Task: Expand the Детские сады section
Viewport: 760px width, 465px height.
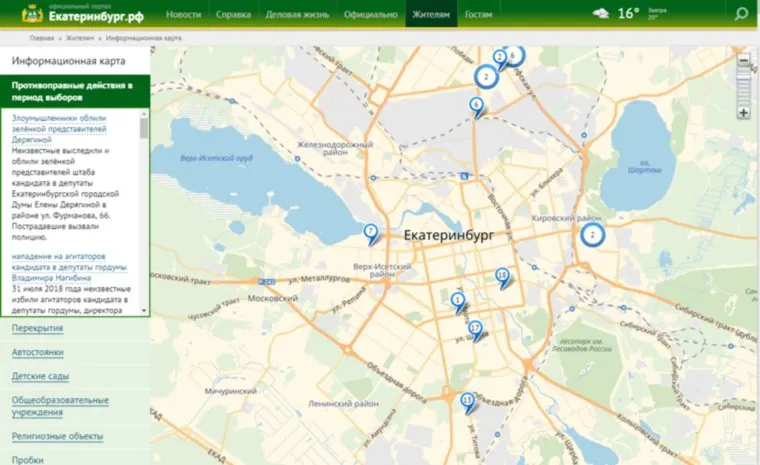Action: click(40, 377)
